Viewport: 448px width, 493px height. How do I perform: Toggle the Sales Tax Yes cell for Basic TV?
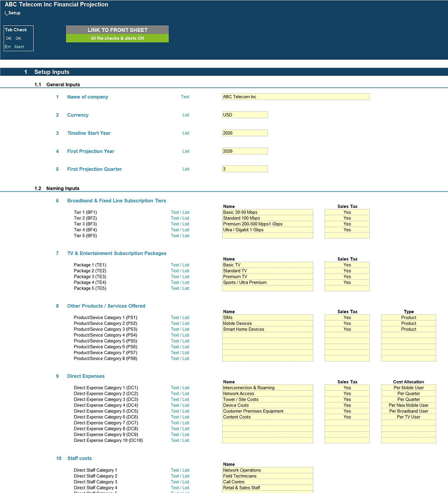347,265
